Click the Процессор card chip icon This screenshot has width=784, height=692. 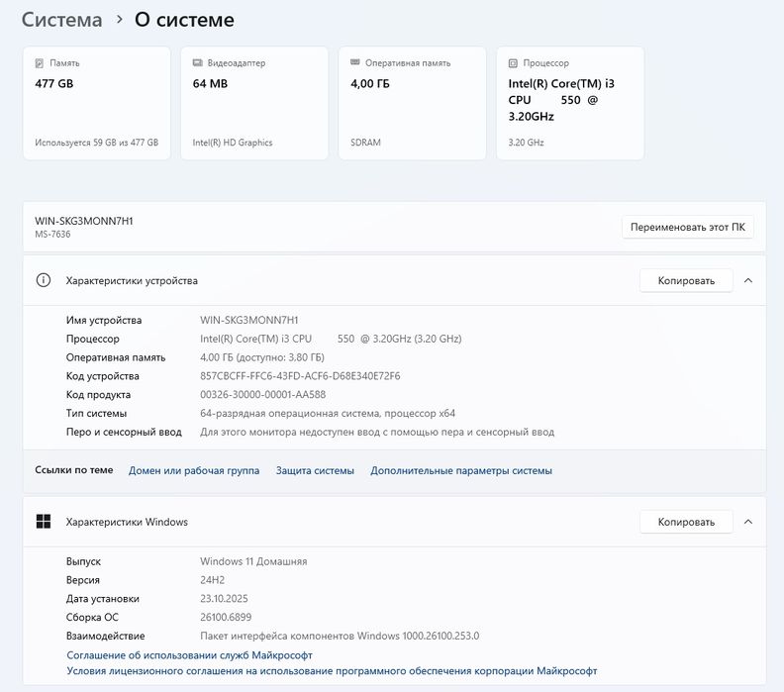click(x=514, y=63)
